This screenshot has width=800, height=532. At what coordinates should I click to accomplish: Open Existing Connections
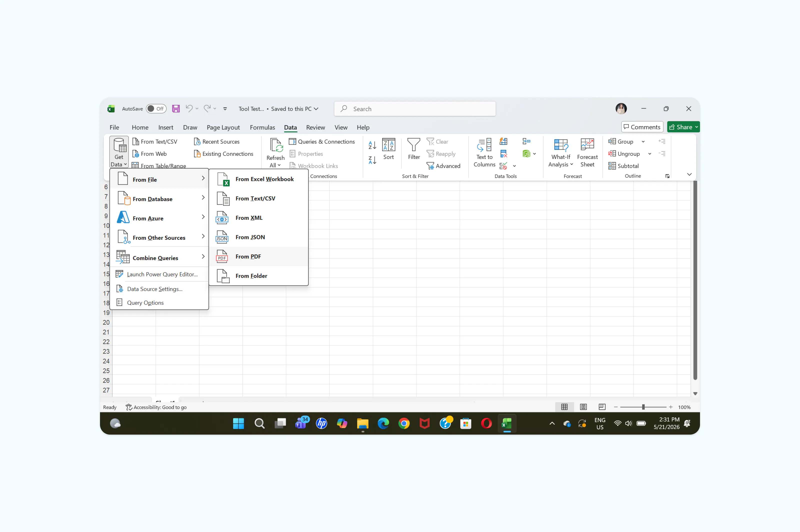tap(223, 154)
